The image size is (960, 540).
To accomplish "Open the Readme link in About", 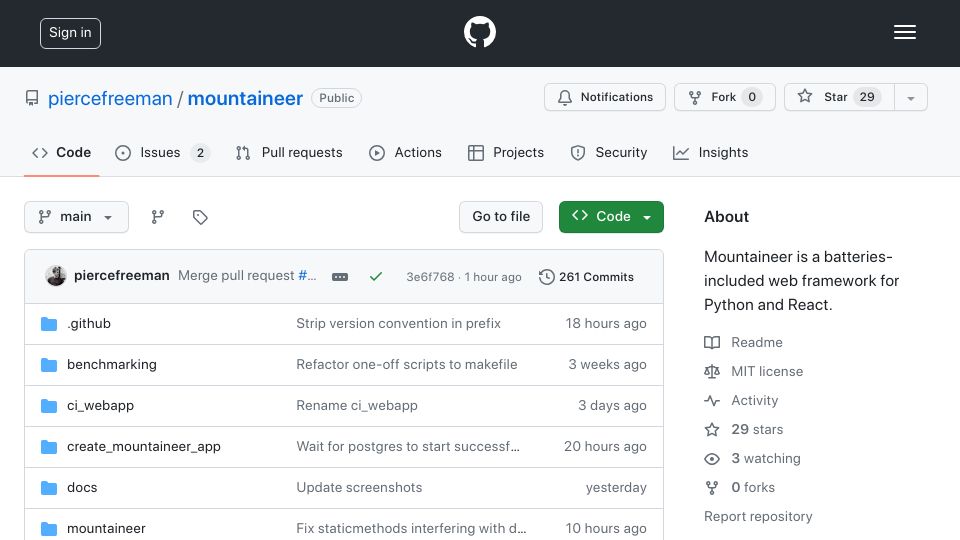I will pos(743,342).
